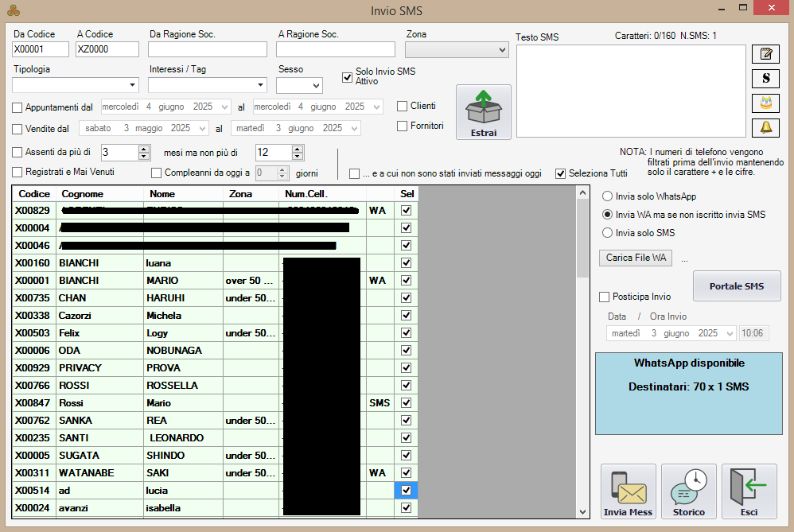Viewport: 794px width, 532px height.
Task: Exit using the Esci door icon
Action: coord(749,491)
